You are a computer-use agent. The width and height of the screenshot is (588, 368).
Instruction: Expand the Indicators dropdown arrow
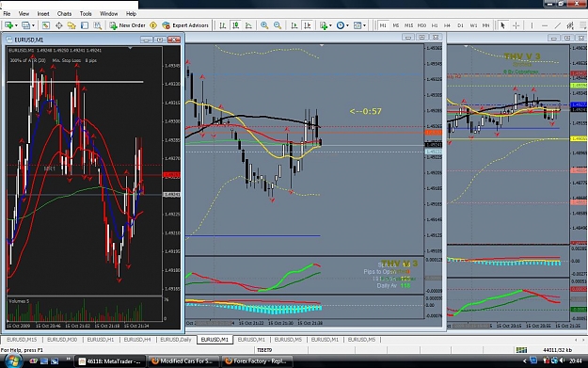pos(330,25)
